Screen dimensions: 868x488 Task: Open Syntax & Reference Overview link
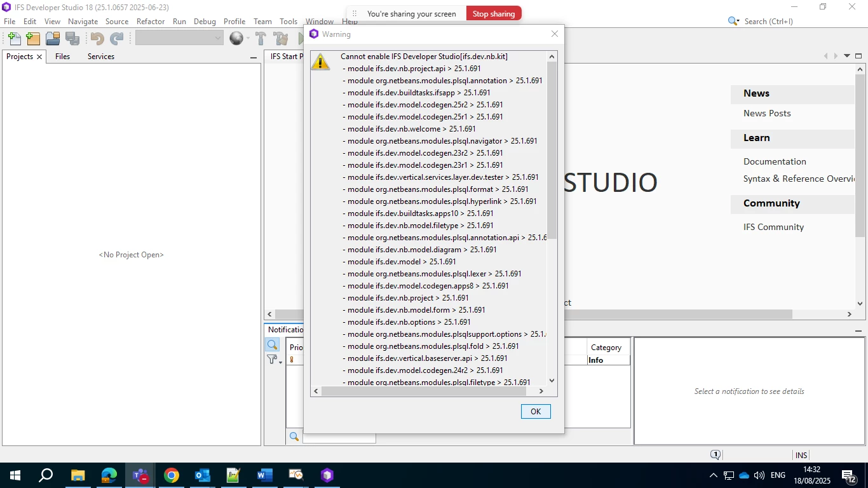coord(799,179)
